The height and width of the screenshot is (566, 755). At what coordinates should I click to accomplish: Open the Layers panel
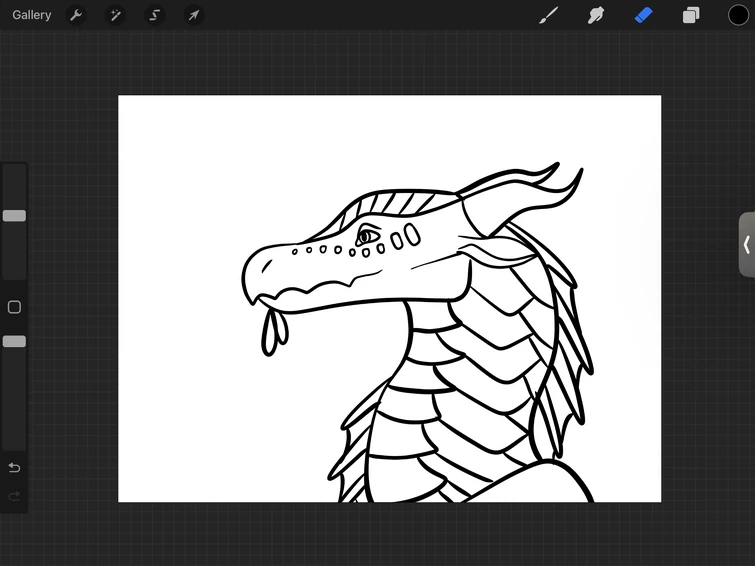691,15
